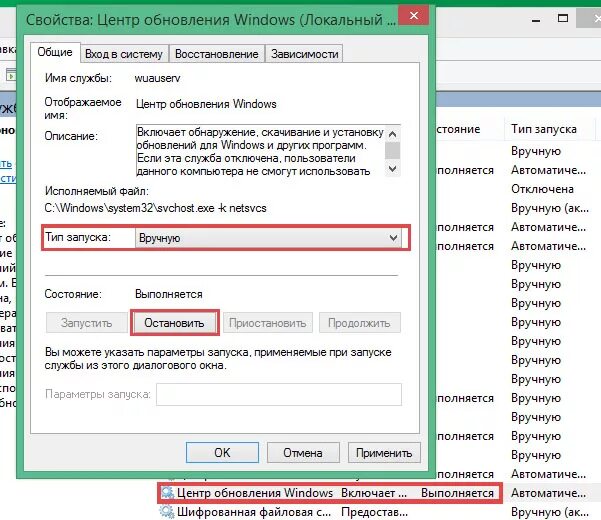The image size is (601, 520).
Task: Click the Отключена startup type cell
Action: click(x=542, y=189)
